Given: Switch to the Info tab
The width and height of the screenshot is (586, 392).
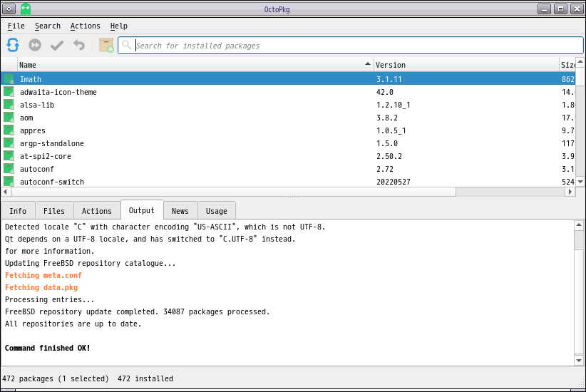Looking at the screenshot, I should click(18, 211).
